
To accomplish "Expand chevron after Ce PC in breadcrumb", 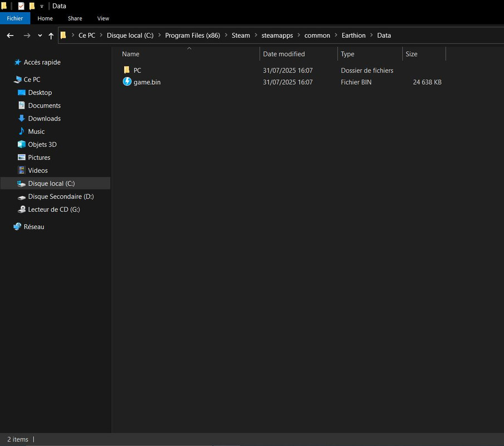I will click(101, 35).
